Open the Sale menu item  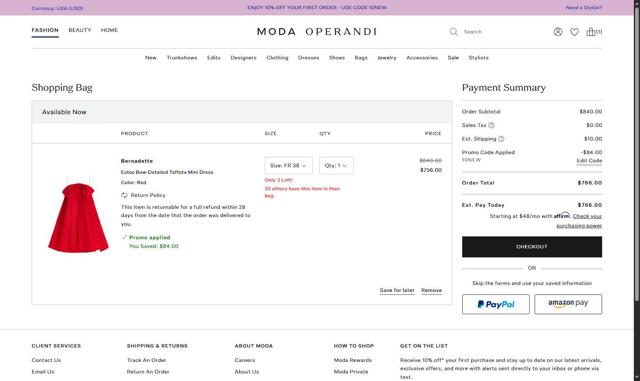[453, 58]
